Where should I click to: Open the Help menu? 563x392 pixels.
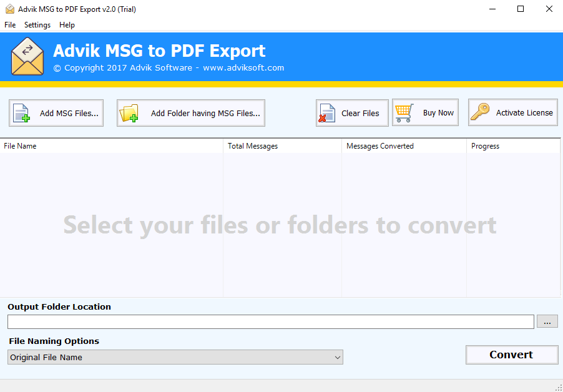coord(67,25)
